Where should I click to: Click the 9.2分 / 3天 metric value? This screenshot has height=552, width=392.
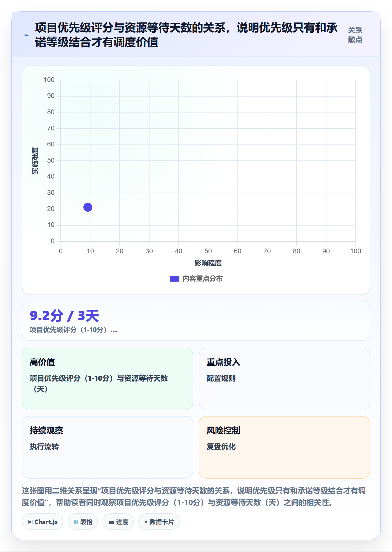tap(64, 316)
